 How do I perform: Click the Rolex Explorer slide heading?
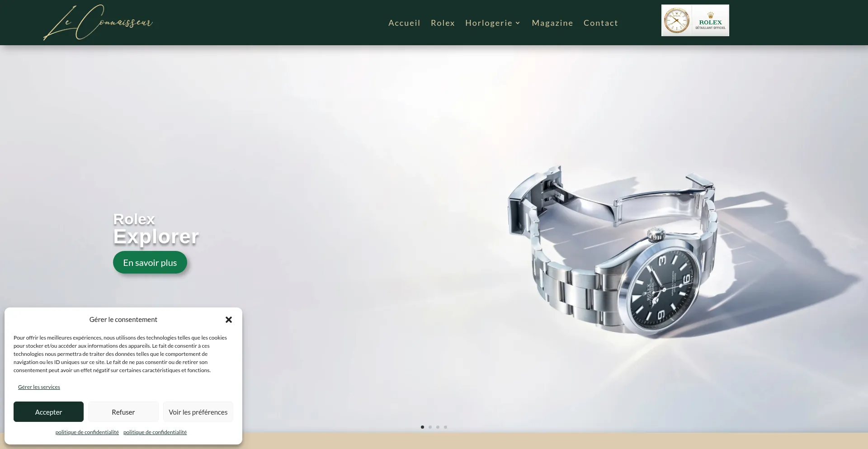[156, 228]
